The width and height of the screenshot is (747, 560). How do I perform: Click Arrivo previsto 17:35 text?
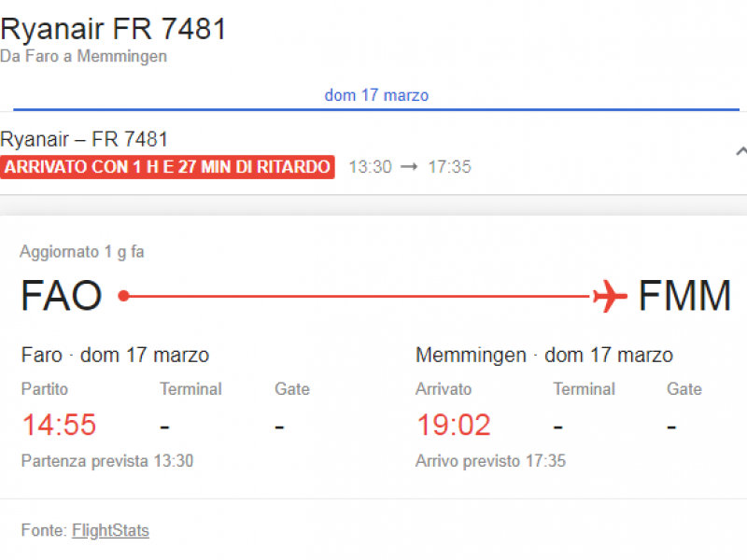[491, 461]
